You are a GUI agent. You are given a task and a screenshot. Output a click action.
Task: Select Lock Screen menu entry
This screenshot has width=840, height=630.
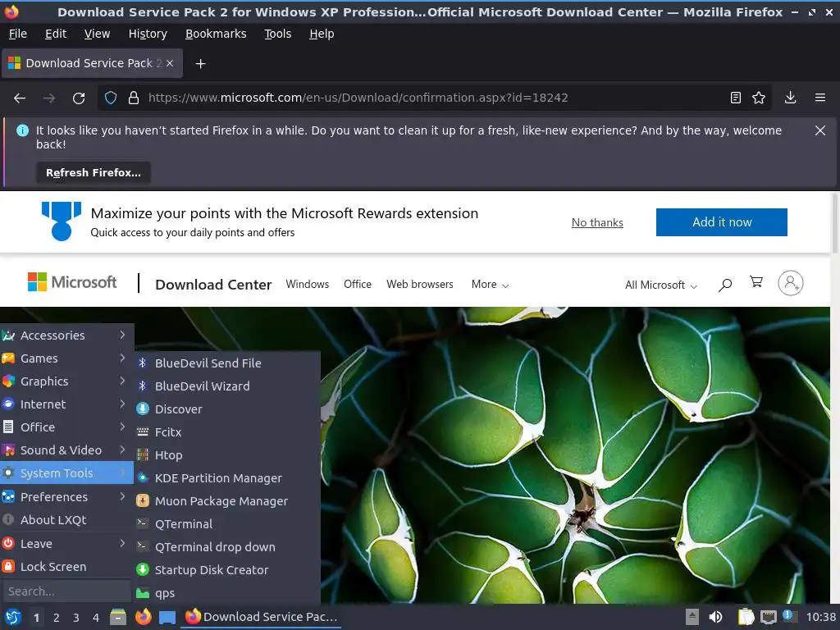(x=66, y=567)
